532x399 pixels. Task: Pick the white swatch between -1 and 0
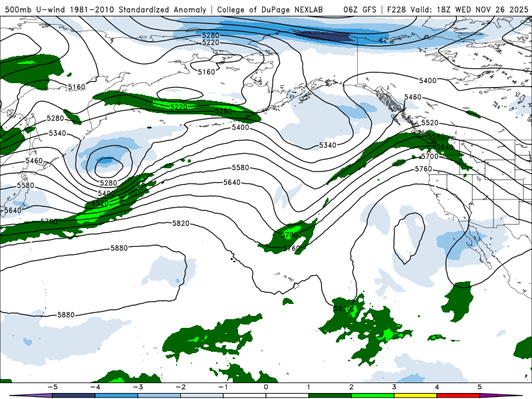(x=245, y=396)
